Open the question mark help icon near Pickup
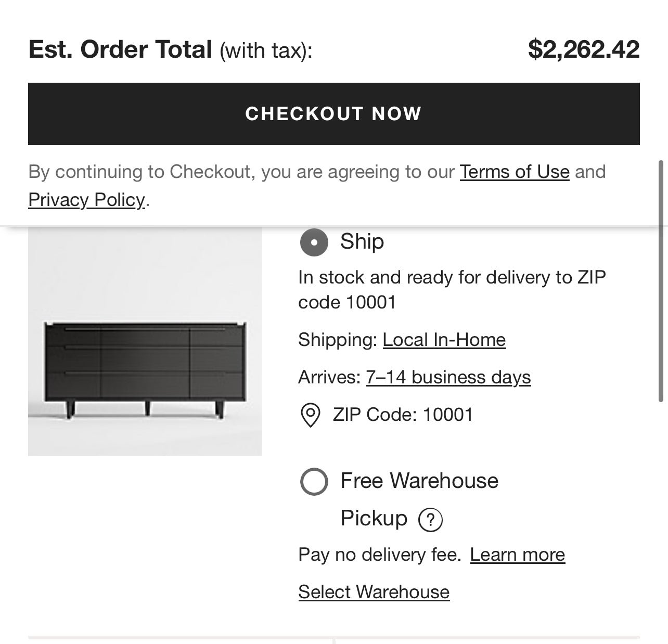The width and height of the screenshot is (668, 644). pos(430,519)
